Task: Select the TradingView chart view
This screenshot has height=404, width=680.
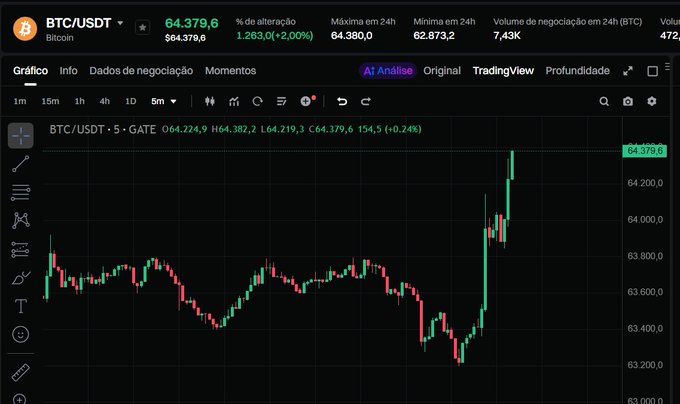Action: click(x=503, y=71)
